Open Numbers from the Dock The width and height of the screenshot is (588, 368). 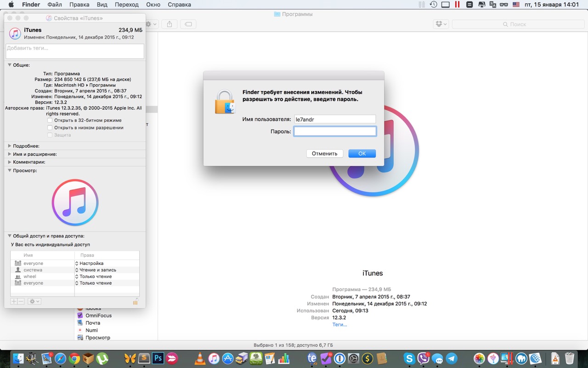pos(283,358)
